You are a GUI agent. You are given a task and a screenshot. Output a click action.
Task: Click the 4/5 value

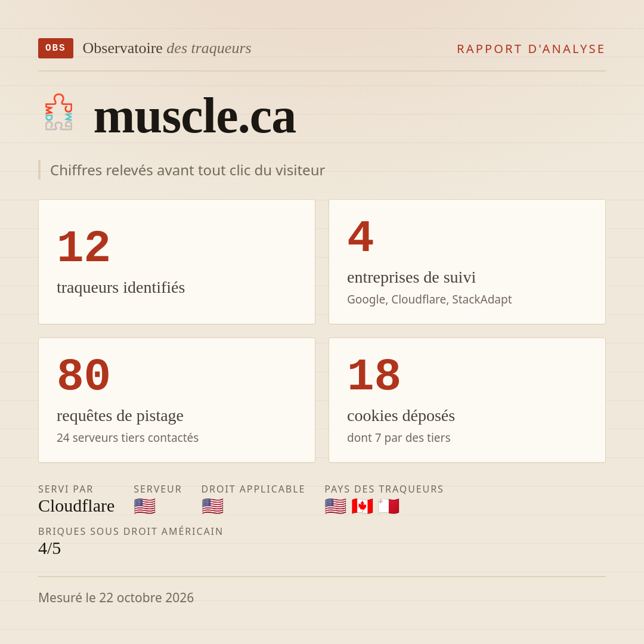(x=49, y=549)
